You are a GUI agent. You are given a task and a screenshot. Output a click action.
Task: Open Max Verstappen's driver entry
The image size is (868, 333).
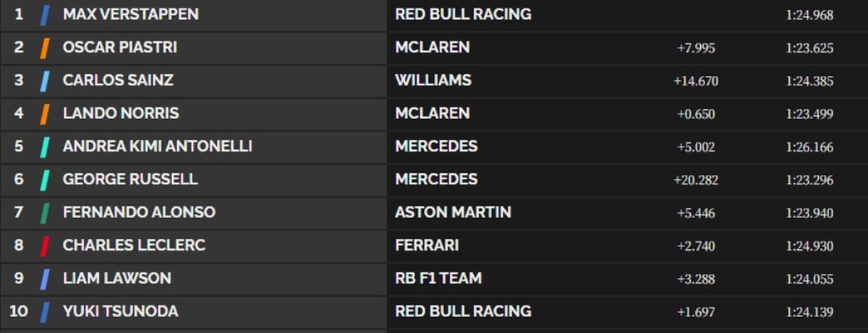point(130,14)
